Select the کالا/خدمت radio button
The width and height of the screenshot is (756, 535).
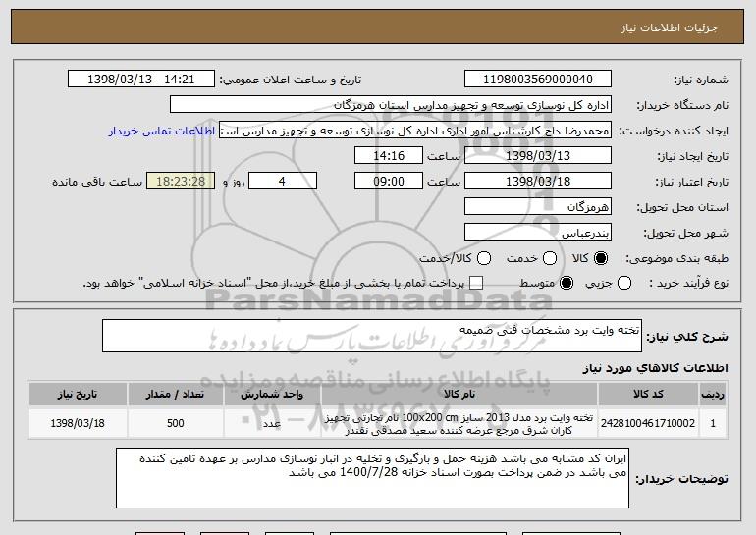tap(484, 258)
